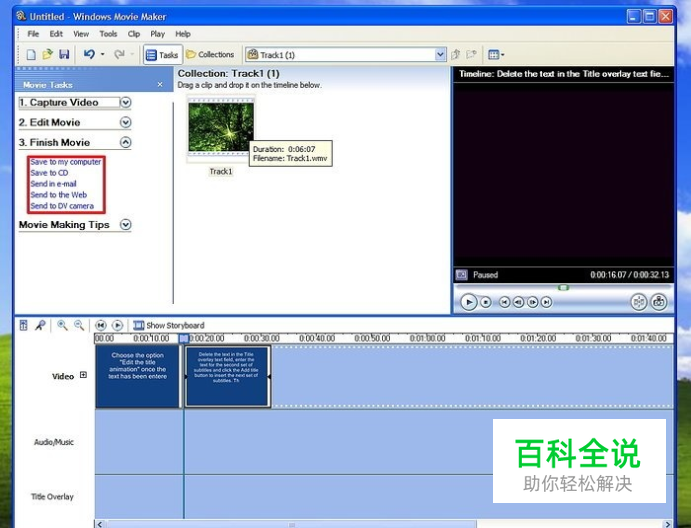Click the Redo arrow icon
The image size is (691, 528).
[119, 54]
